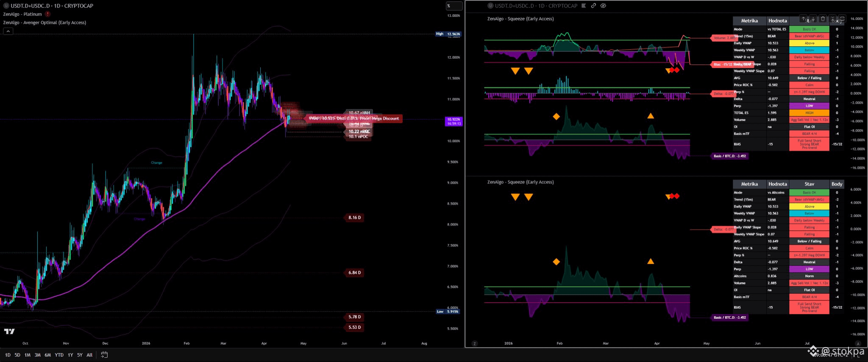The image size is (868, 362).
Task: Move the Squeeze pane down with the arrow
Action: [x=813, y=19]
